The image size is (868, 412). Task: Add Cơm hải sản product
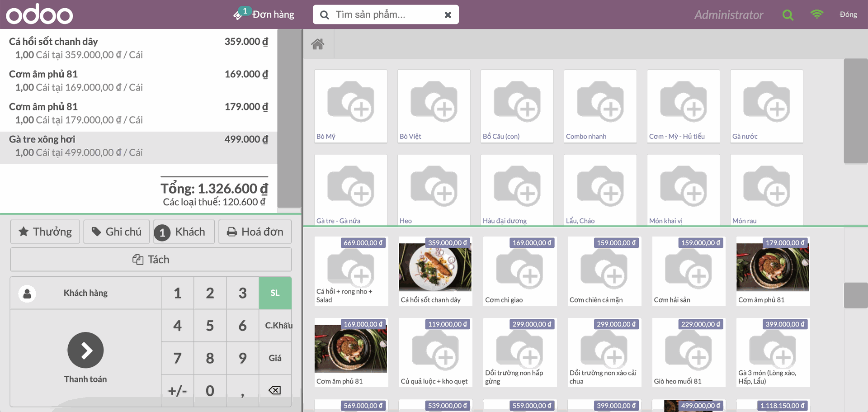click(689, 271)
